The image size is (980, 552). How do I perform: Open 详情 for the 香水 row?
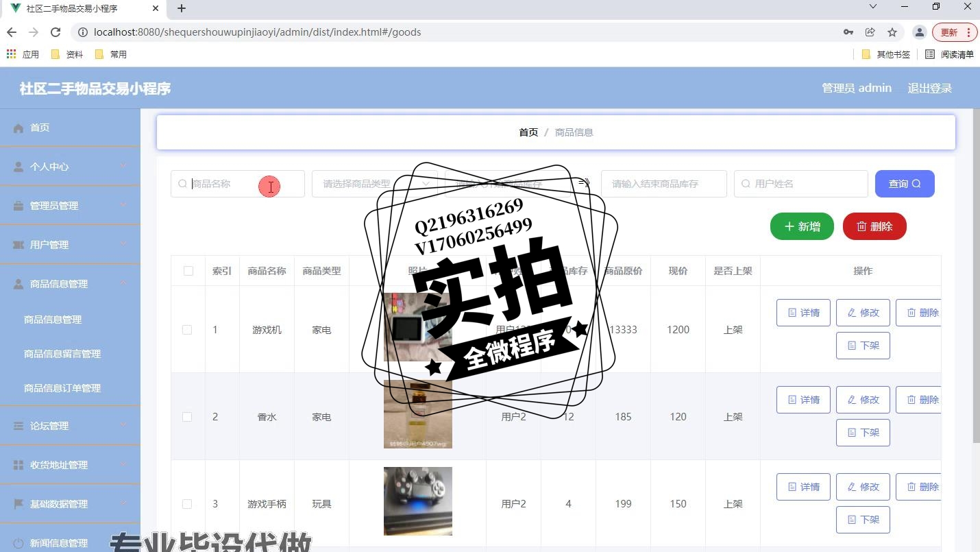coord(803,400)
